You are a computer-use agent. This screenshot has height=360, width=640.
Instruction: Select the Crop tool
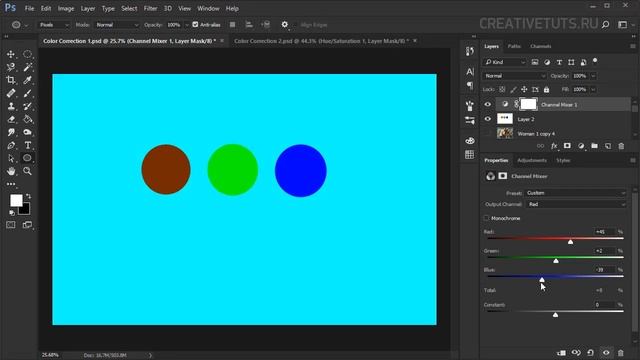pyautogui.click(x=11, y=80)
